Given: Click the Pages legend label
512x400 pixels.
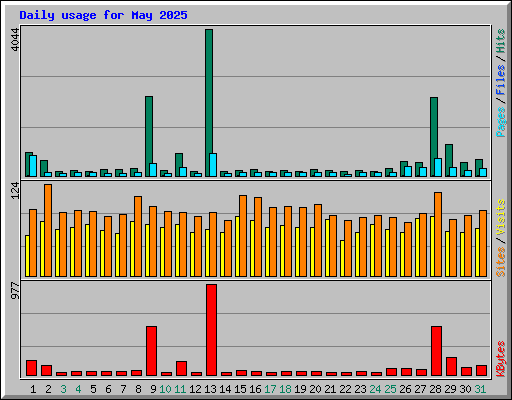Looking at the screenshot, I should [x=501, y=122].
